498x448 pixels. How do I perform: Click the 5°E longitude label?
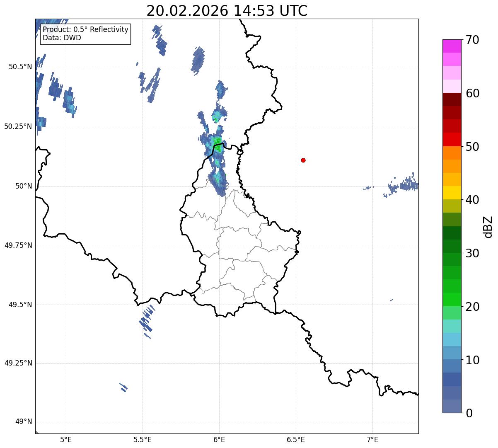tap(66, 439)
